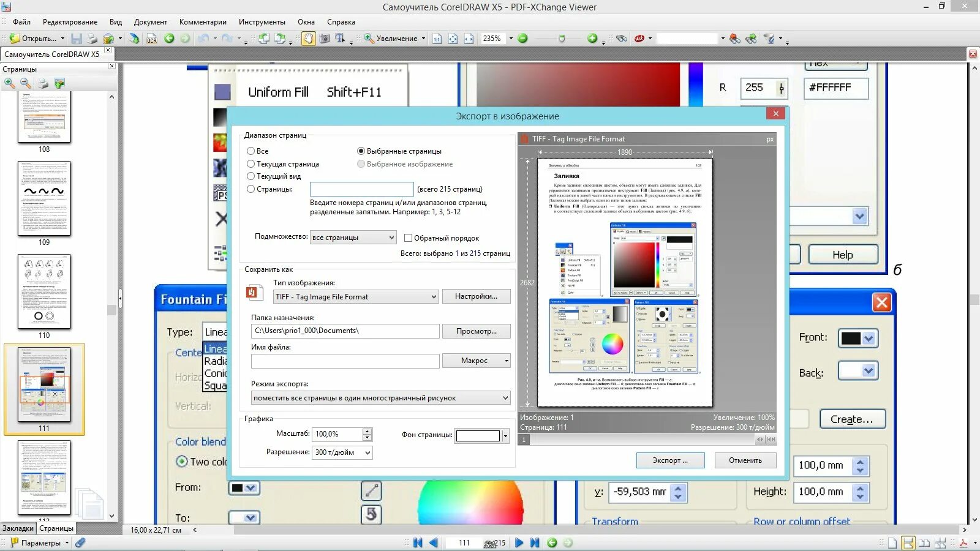Viewport: 980px width, 551px height.
Task: Zoom in thumbnails in Pages panel
Action: point(9,83)
